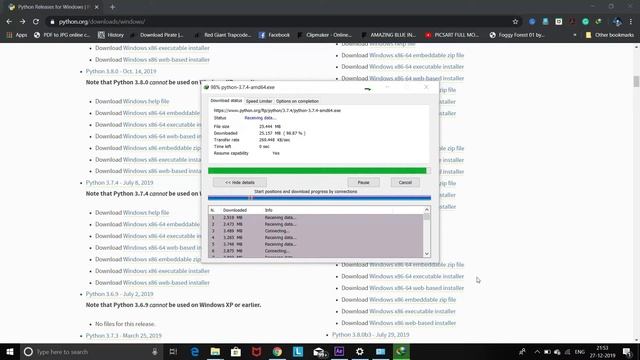Open the Python 3.6.9 - July 2, 2019 link

(x=119, y=294)
